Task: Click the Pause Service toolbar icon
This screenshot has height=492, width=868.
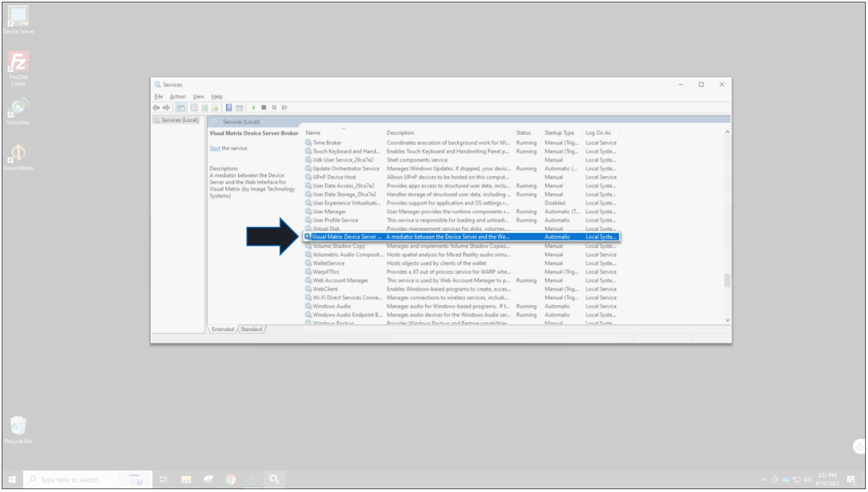Action: pyautogui.click(x=274, y=108)
